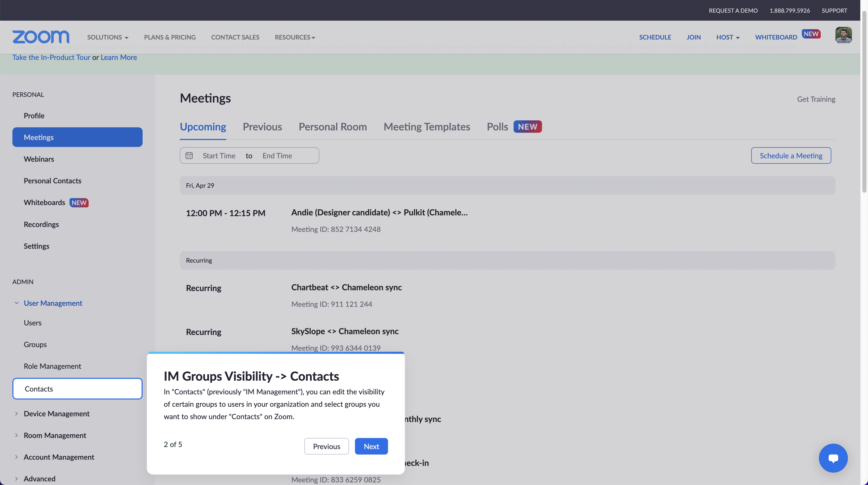Click Meeting ID: 833 6259 0825
The width and height of the screenshot is (868, 485).
coord(336,479)
